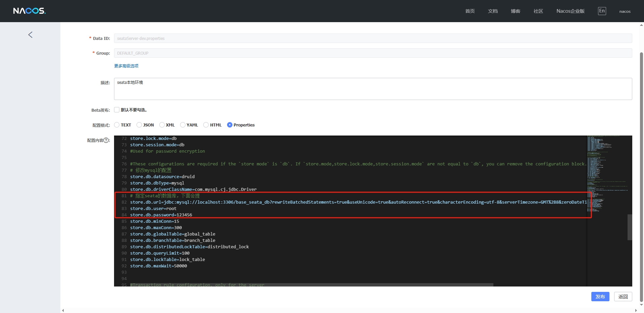Click the horizontal scroll-left arrow at bottom
The height and width of the screenshot is (313, 644).
pos(63,310)
